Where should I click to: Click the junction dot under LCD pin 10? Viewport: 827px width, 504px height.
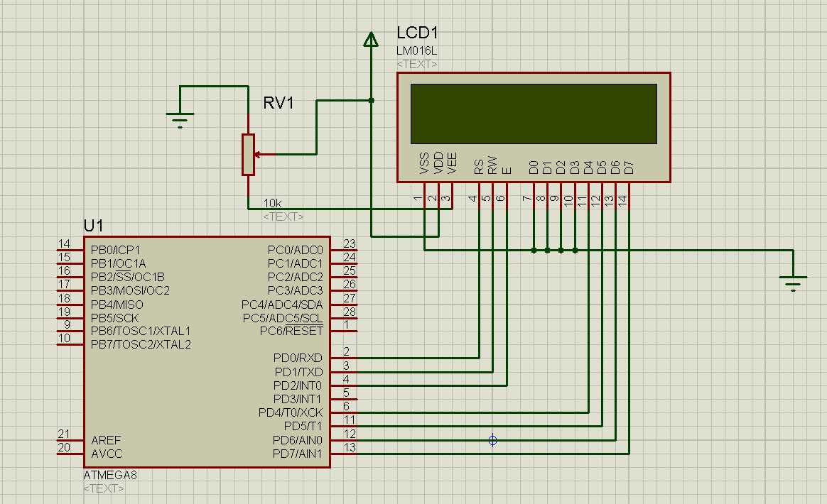[x=575, y=251]
